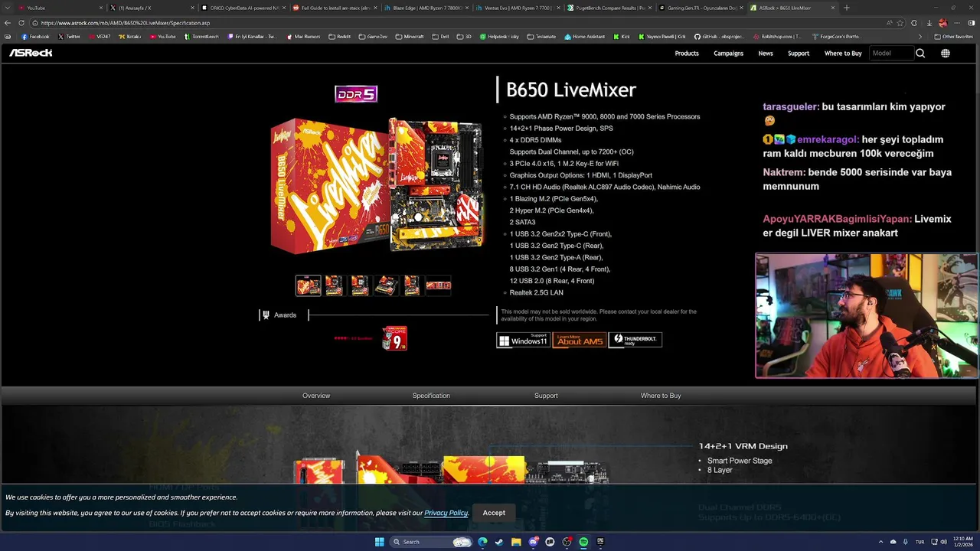Click the microphone tray icon
Viewport: 980px width, 551px height.
pos(905,542)
